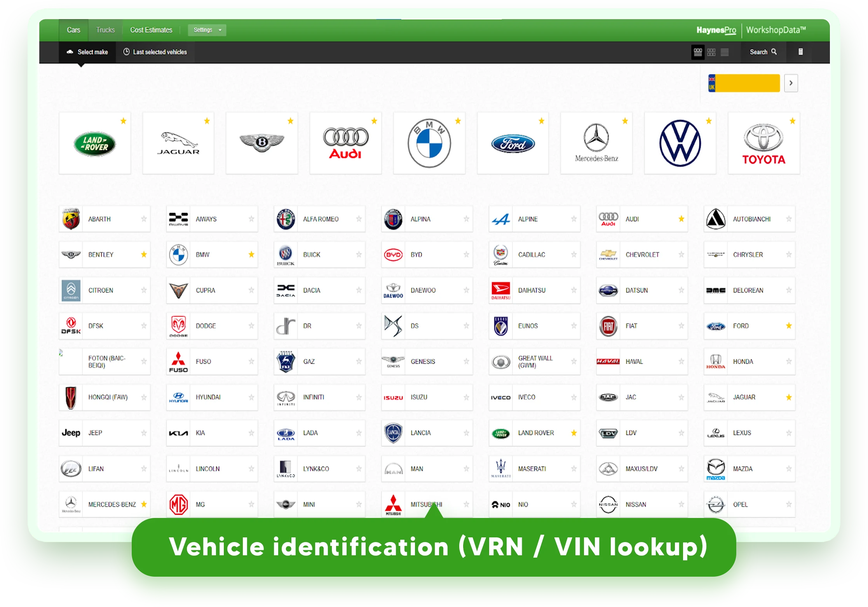Open the HONGQI (FAW) entry
The image size is (868, 607).
[x=105, y=397]
